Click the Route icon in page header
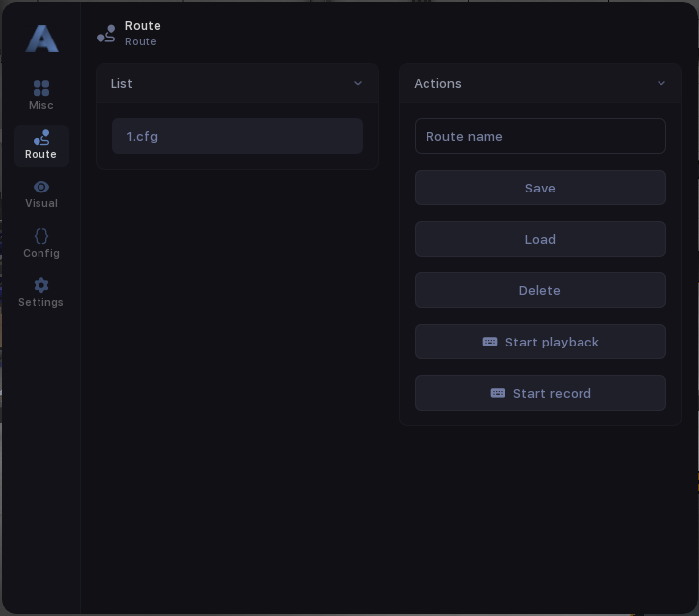 point(106,35)
